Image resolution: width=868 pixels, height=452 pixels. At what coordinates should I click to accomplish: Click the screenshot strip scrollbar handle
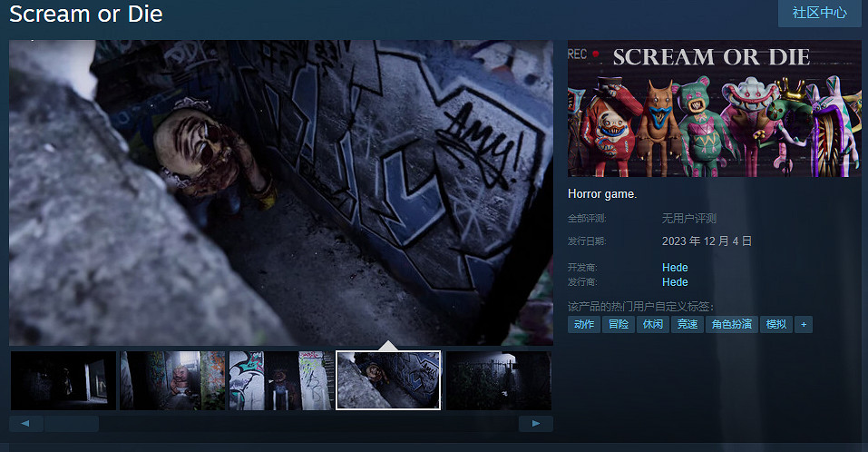tap(72, 424)
